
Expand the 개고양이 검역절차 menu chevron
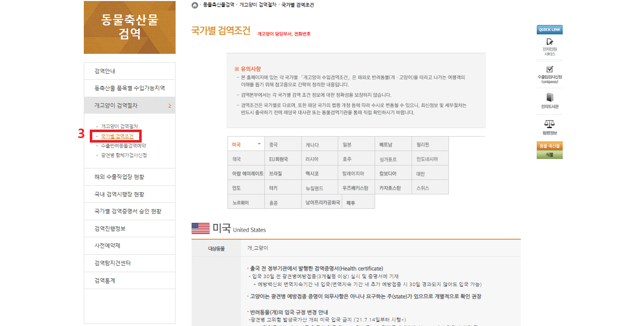tap(170, 106)
